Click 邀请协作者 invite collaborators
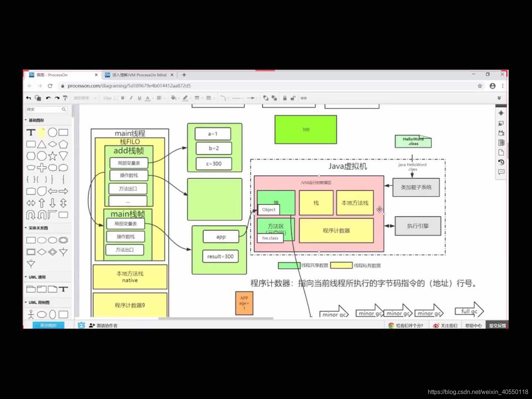This screenshot has width=532, height=399. click(103, 325)
